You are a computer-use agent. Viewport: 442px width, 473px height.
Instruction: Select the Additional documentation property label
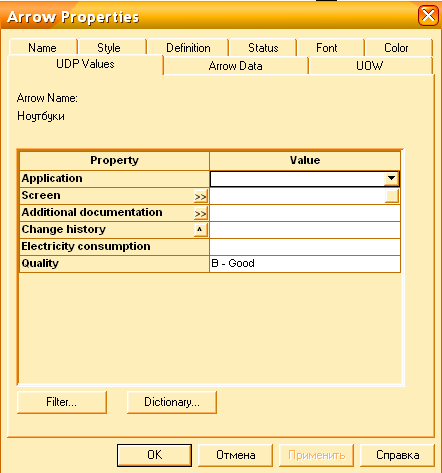point(92,212)
